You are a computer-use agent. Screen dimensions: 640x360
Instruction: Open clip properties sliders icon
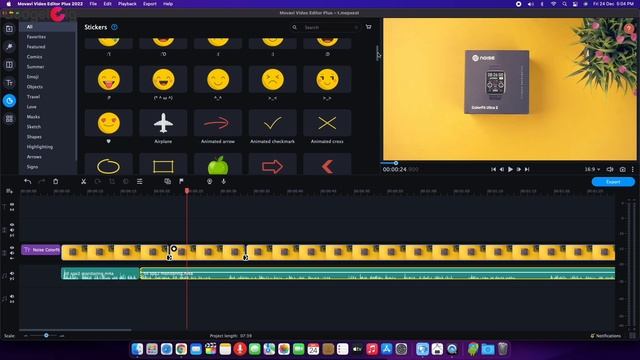coord(140,181)
